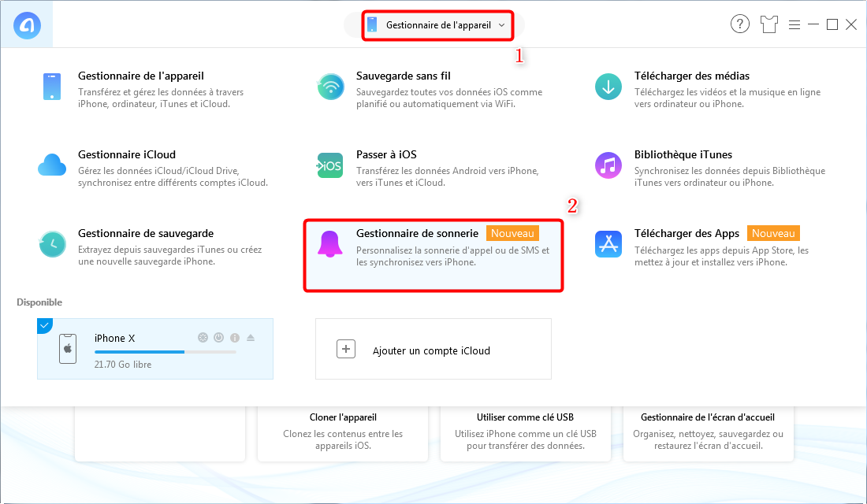The height and width of the screenshot is (504, 867).
Task: Open Gestionnaire de sauvegarde
Action: 146,233
